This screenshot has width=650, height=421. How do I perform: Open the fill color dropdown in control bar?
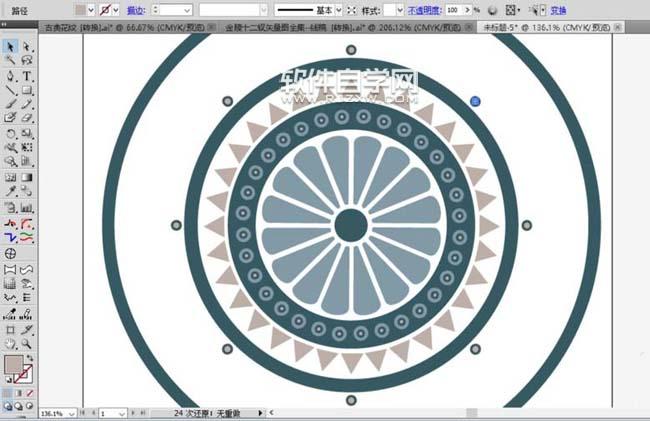tap(91, 10)
